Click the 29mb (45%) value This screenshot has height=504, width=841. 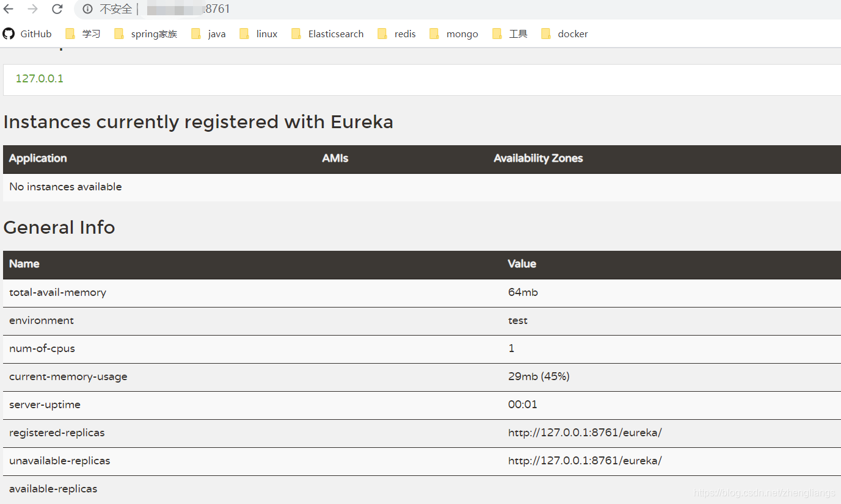539,377
